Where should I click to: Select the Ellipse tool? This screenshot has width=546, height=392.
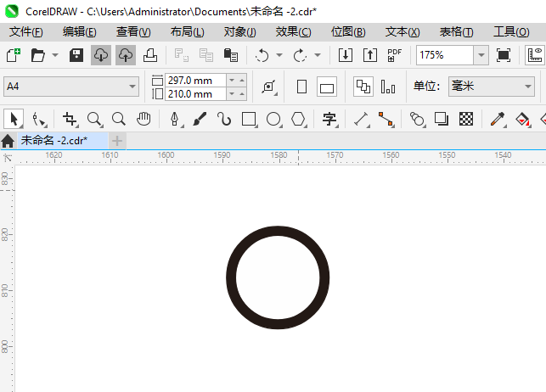point(274,120)
